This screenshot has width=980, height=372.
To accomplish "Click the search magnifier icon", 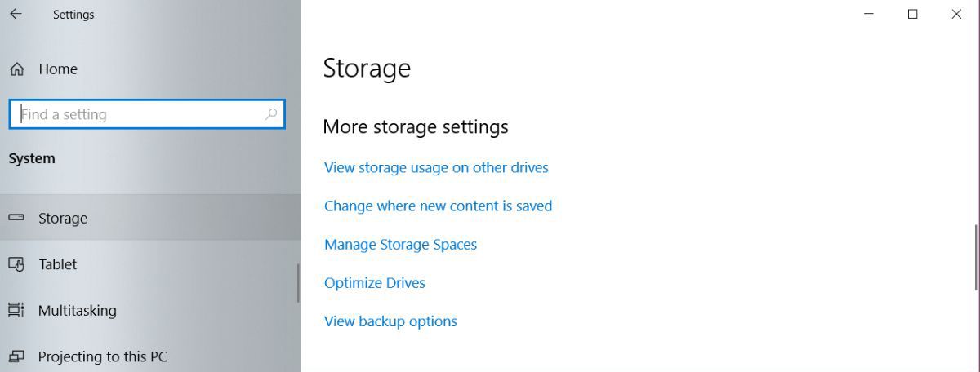I will click(x=271, y=114).
